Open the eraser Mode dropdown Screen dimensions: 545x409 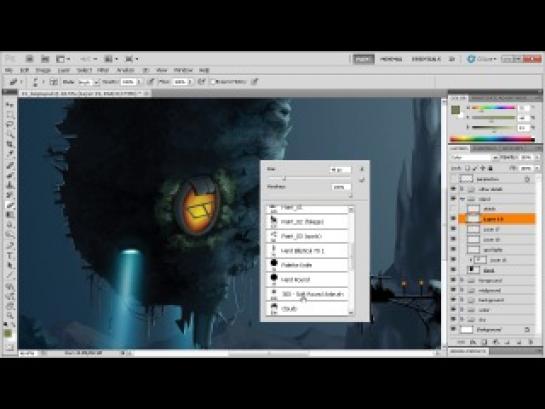pyautogui.click(x=89, y=82)
